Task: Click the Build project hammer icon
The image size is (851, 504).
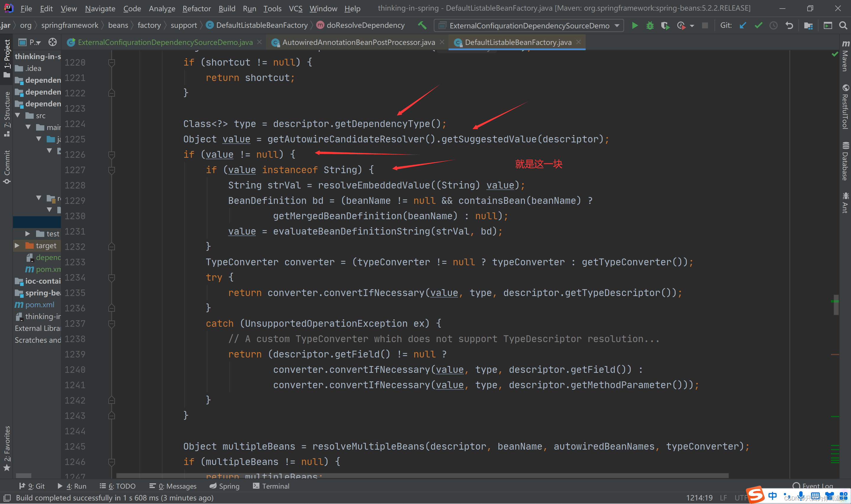Action: pos(422,25)
